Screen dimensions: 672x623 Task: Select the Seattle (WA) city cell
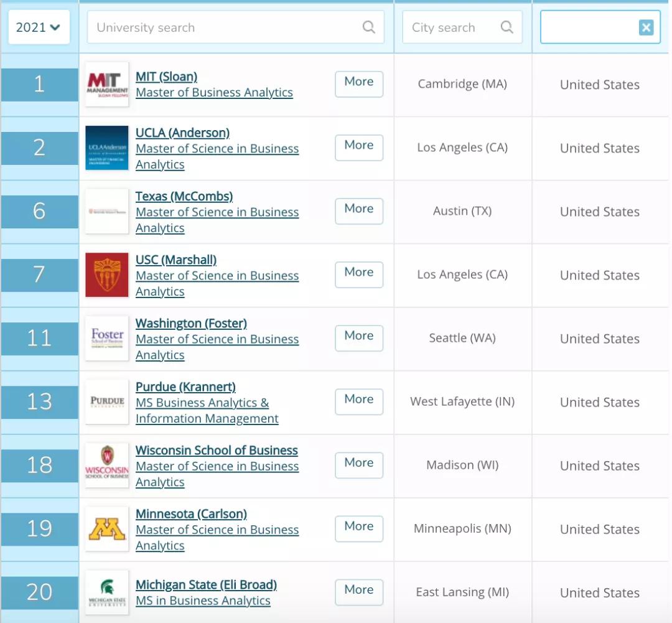462,338
